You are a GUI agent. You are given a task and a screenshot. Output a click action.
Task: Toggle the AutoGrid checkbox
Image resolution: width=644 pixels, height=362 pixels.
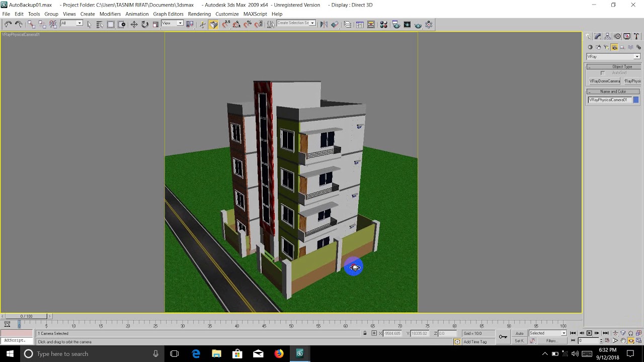(x=603, y=73)
